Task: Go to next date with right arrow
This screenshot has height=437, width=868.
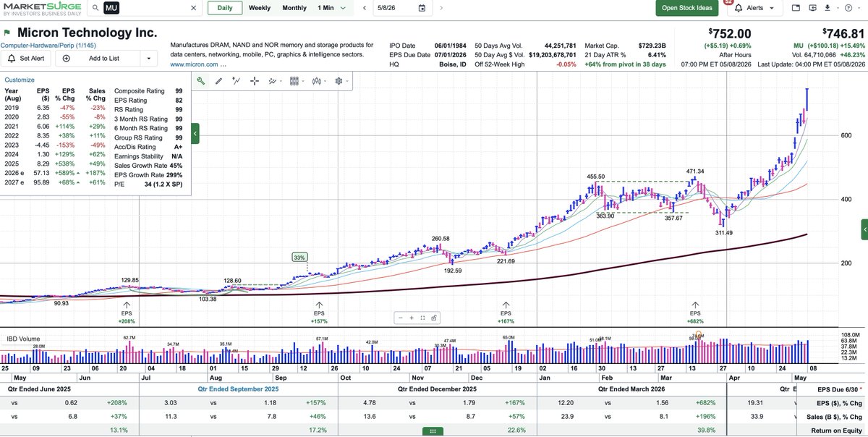Action: coord(442,8)
